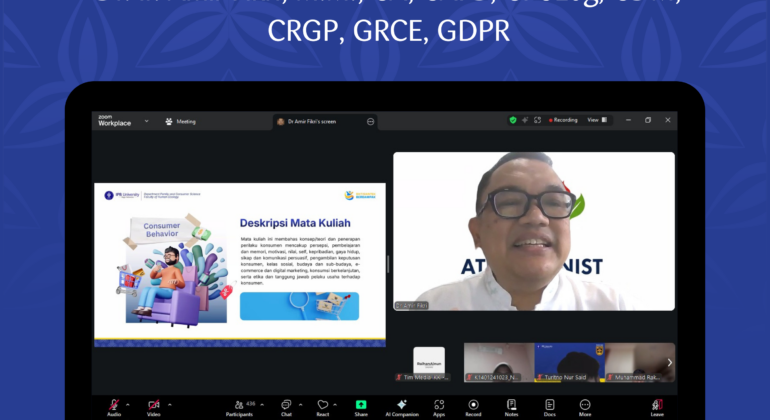Select the Meeting tab
This screenshot has width=770, height=420.
tap(182, 121)
